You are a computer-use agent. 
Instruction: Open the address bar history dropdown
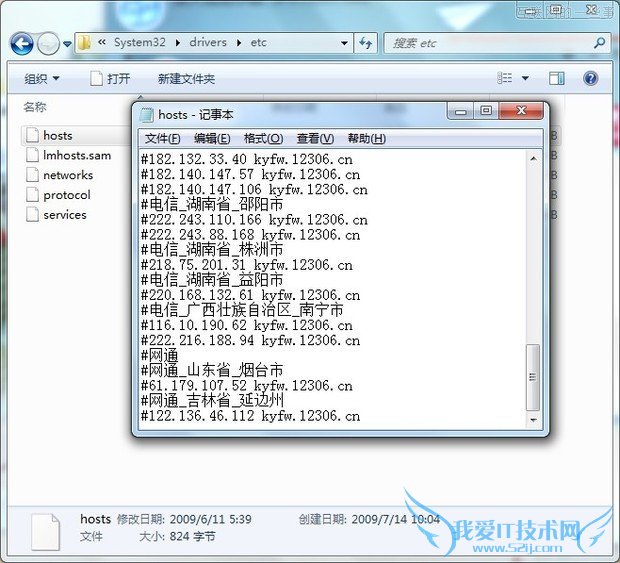pyautogui.click(x=344, y=43)
